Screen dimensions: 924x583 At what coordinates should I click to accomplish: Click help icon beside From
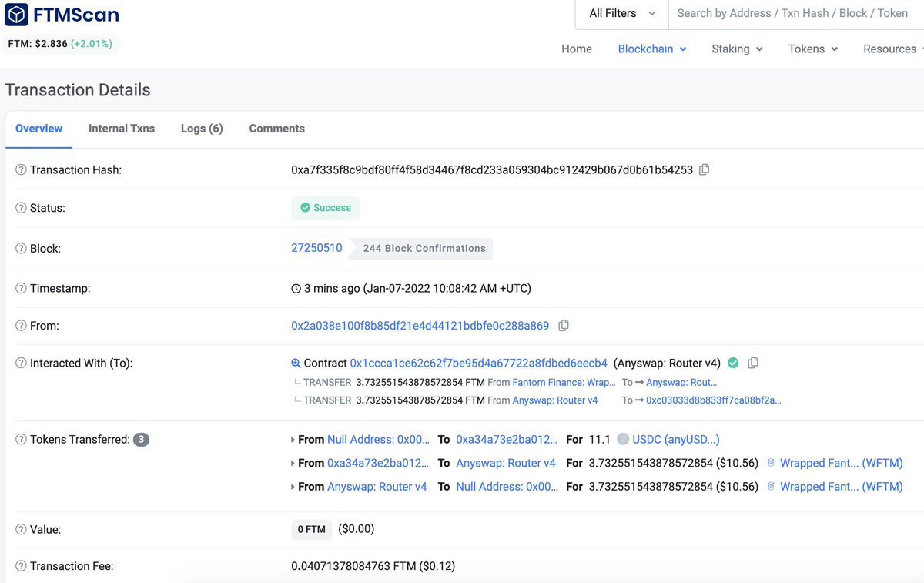click(x=21, y=326)
